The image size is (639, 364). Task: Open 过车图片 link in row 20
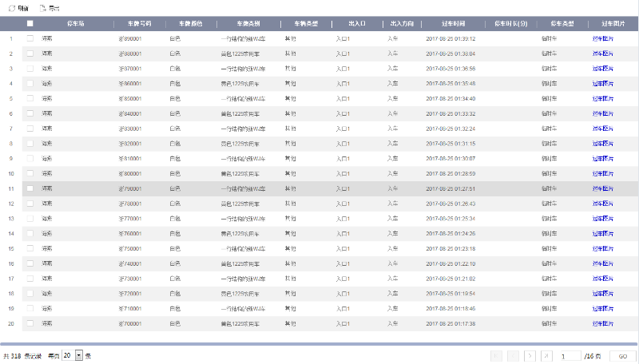click(602, 323)
